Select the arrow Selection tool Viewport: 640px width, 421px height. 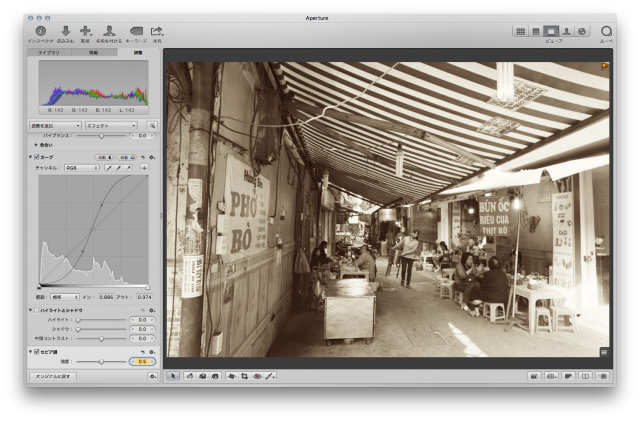coord(173,376)
